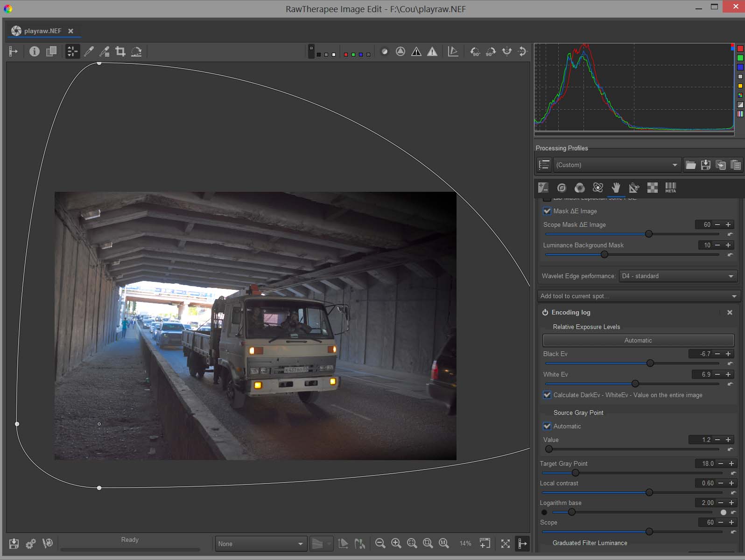Save current processing profile icon
The image size is (745, 560).
706,165
